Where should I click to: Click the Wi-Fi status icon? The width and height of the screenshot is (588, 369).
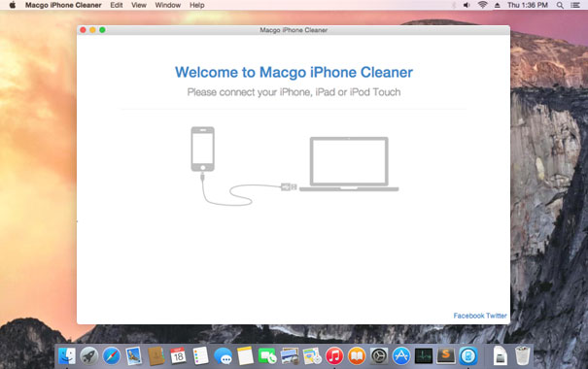(483, 5)
